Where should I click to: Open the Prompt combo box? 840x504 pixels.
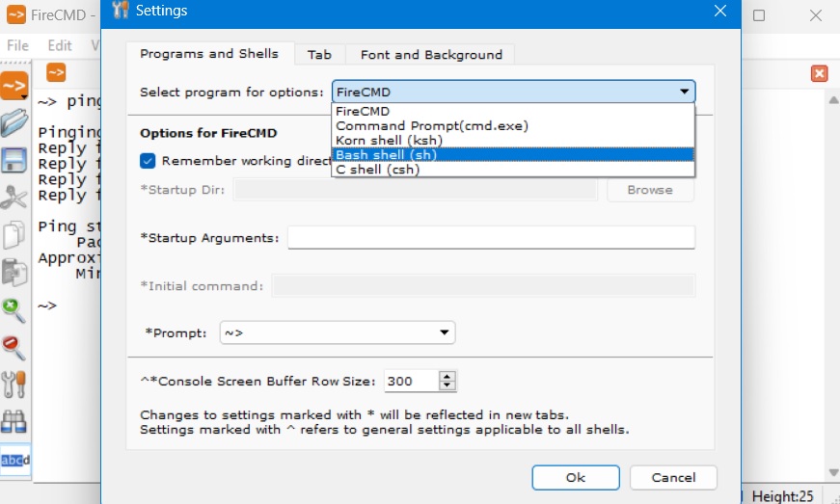tap(338, 332)
